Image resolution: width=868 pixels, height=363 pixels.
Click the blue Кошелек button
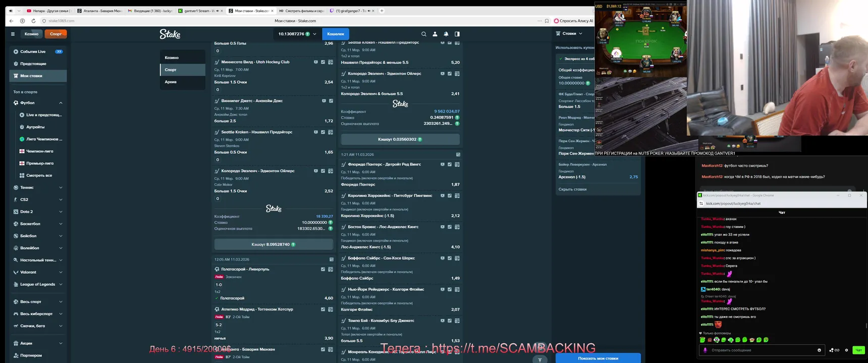click(x=336, y=34)
